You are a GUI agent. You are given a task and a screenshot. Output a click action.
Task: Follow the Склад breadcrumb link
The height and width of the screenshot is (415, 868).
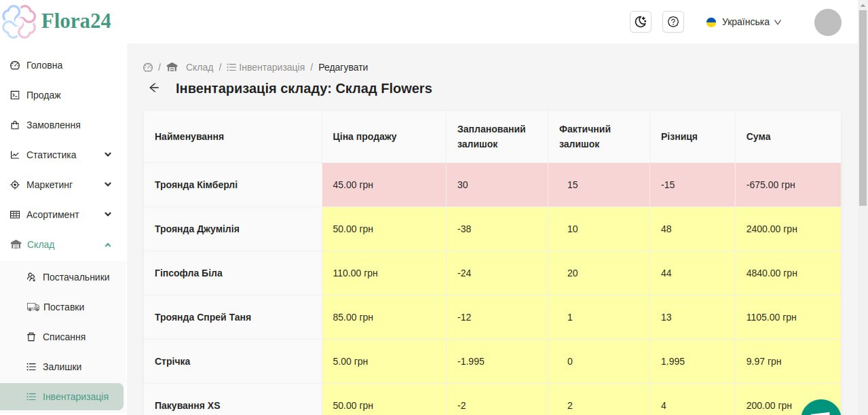click(x=200, y=67)
